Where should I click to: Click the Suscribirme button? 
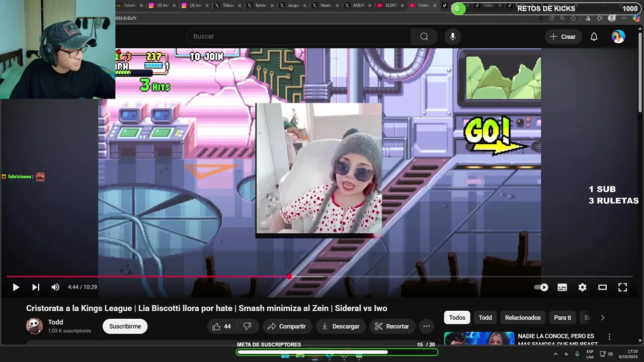point(125,326)
